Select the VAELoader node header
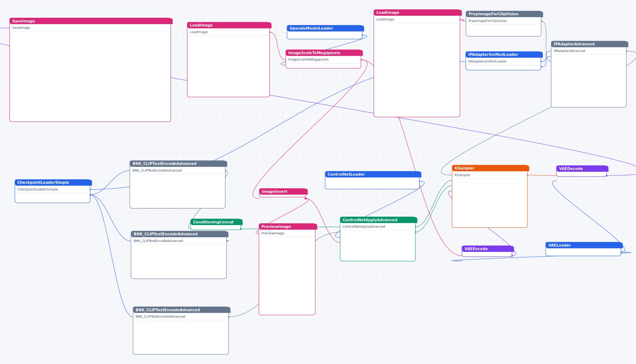636x364 pixels. pyautogui.click(x=584, y=245)
